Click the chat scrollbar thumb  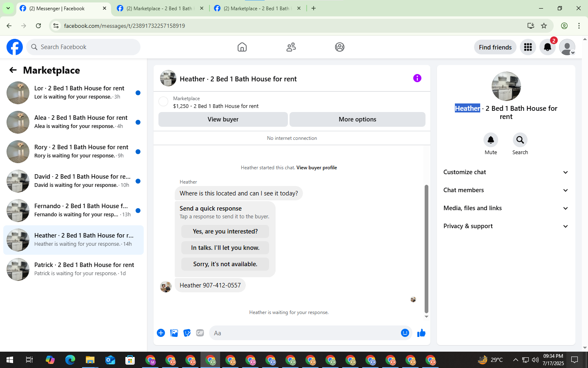pyautogui.click(x=426, y=249)
